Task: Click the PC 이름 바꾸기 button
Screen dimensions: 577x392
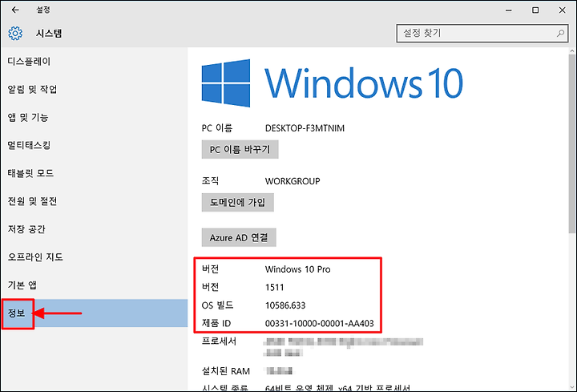Action: [240, 149]
